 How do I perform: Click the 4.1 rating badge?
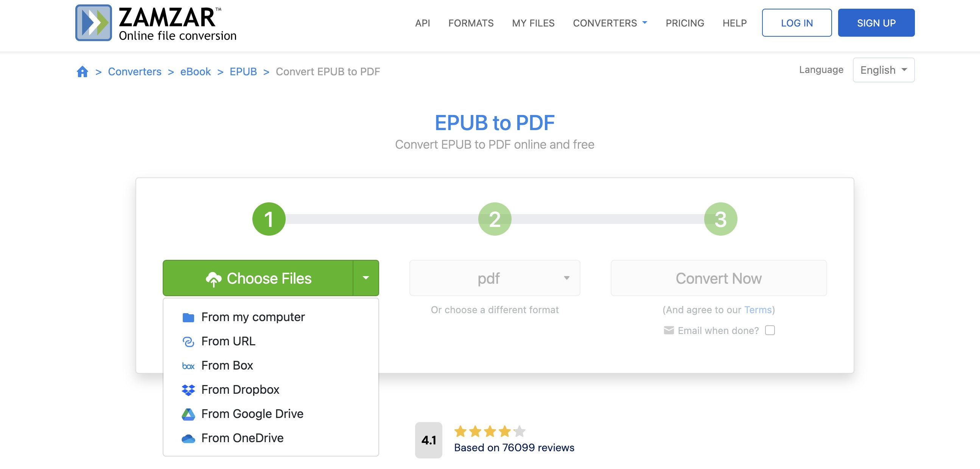pyautogui.click(x=428, y=440)
